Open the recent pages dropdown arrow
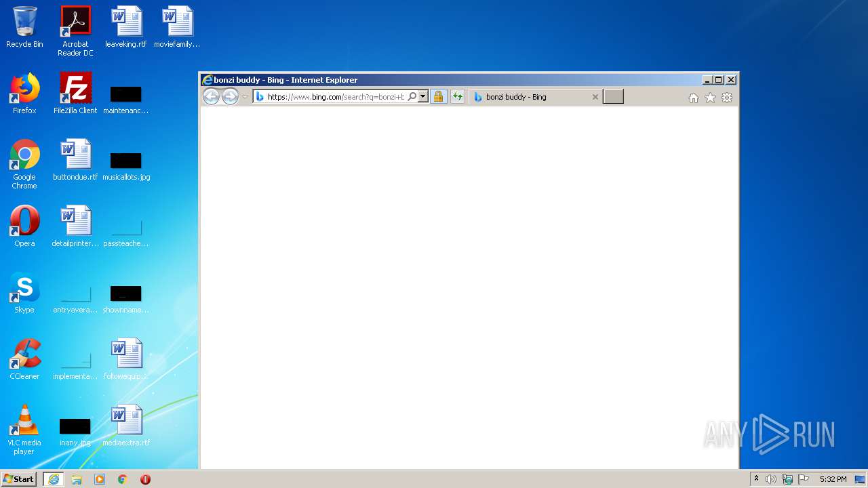 pos(245,97)
